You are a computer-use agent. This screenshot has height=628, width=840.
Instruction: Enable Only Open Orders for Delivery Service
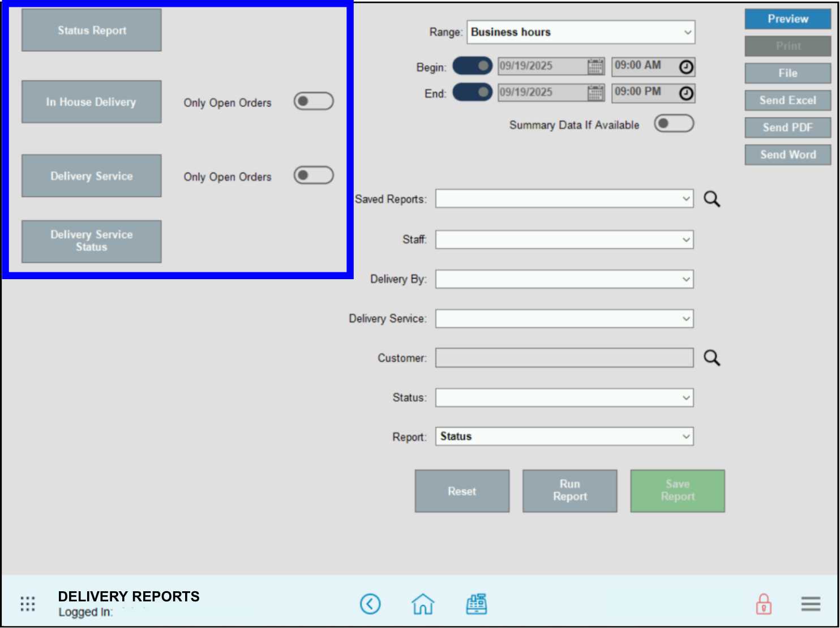pyautogui.click(x=313, y=175)
